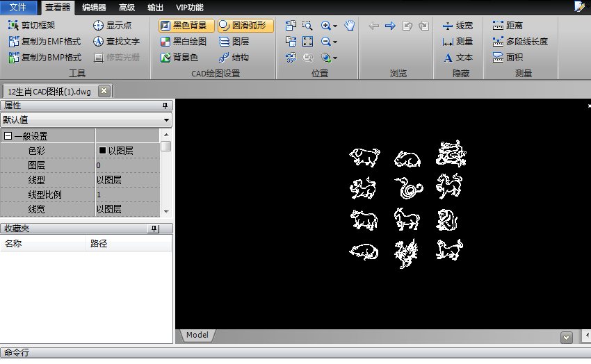Open the 文件 file menu

point(17,8)
